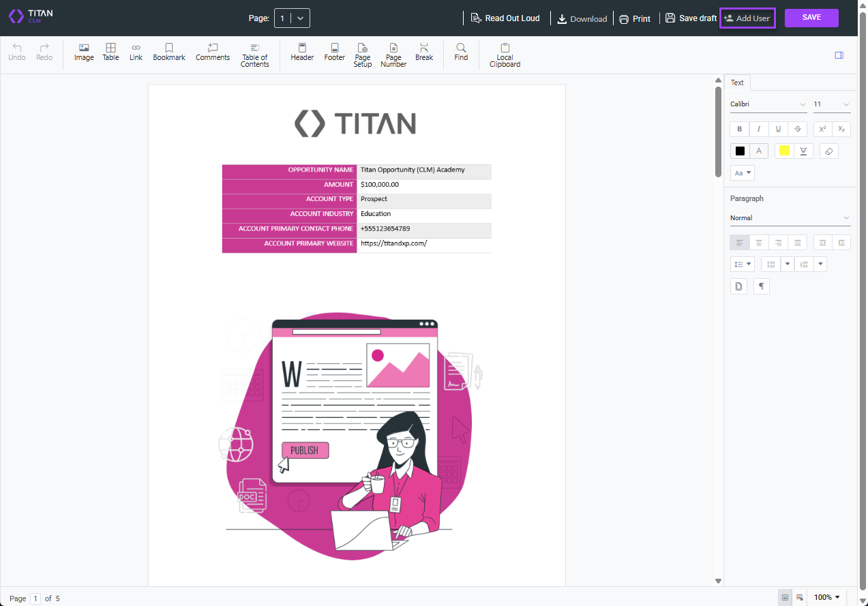The width and height of the screenshot is (868, 606).
Task: Switch to the Text tab
Action: tap(737, 82)
